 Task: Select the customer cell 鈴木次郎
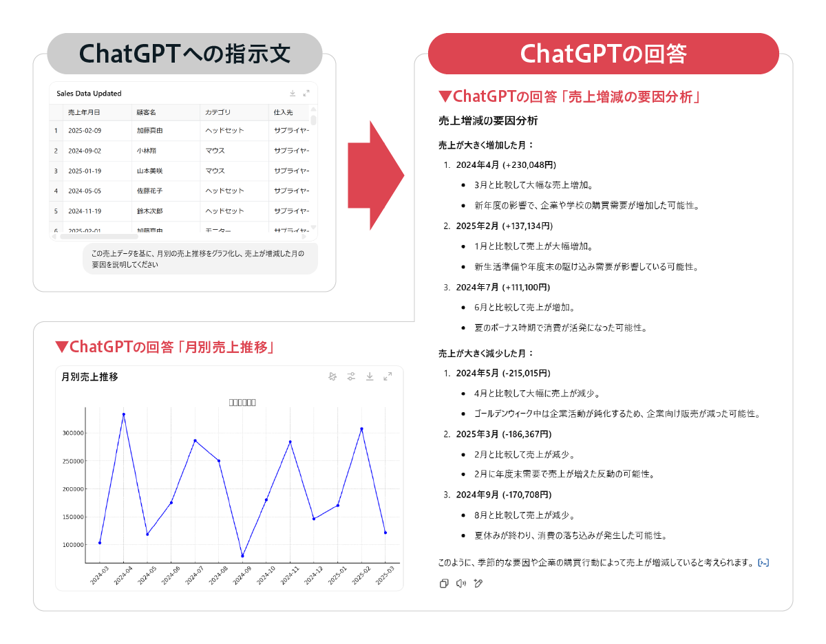(166, 211)
